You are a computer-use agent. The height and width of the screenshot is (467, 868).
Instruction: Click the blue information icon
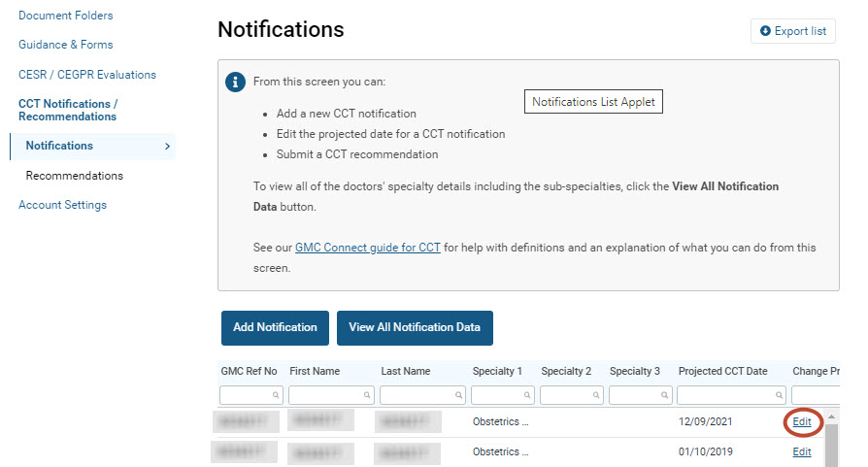235,82
